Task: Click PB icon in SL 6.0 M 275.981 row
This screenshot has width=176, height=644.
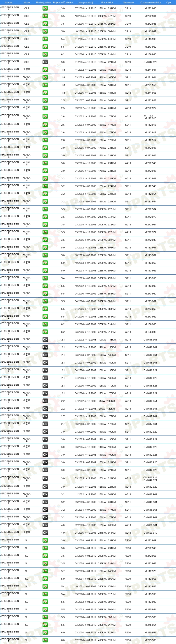Action: point(45,632)
